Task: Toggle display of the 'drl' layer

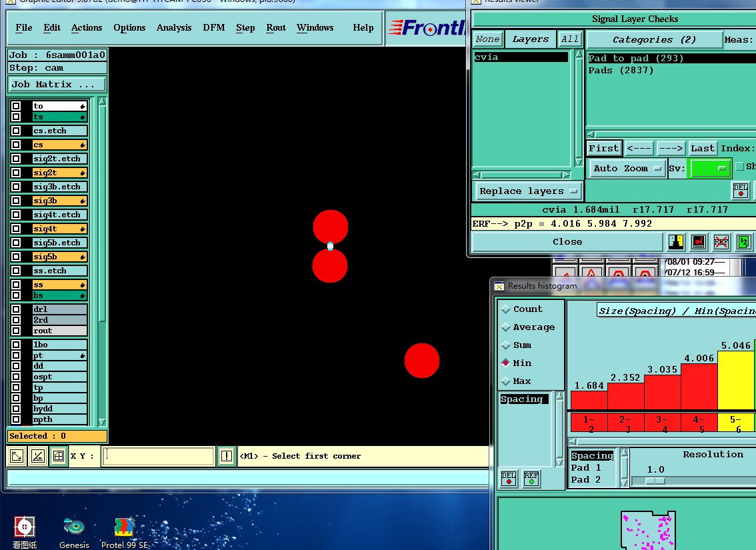Action: coord(16,309)
